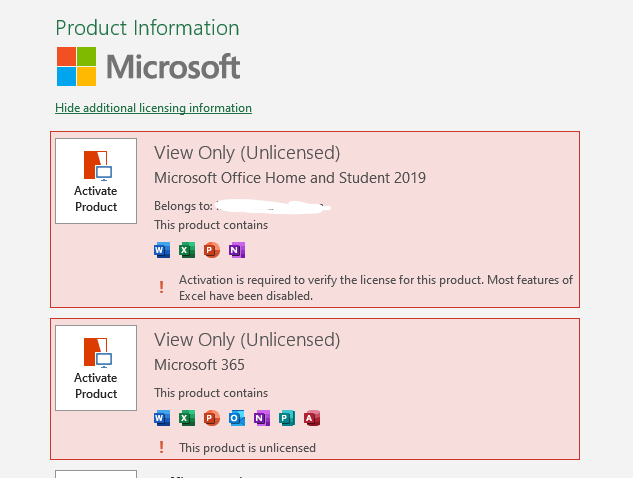Click OneNote icon under Office Home and Student 2019
The height and width of the screenshot is (478, 633).
click(x=237, y=250)
